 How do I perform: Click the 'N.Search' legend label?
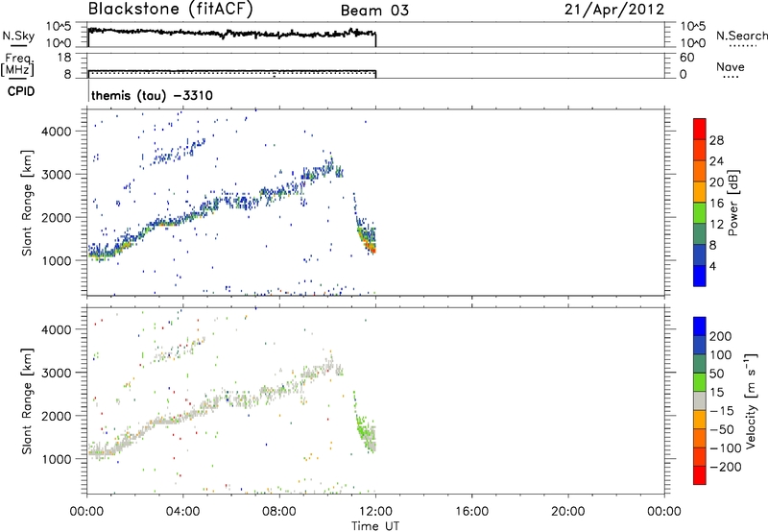741,36
